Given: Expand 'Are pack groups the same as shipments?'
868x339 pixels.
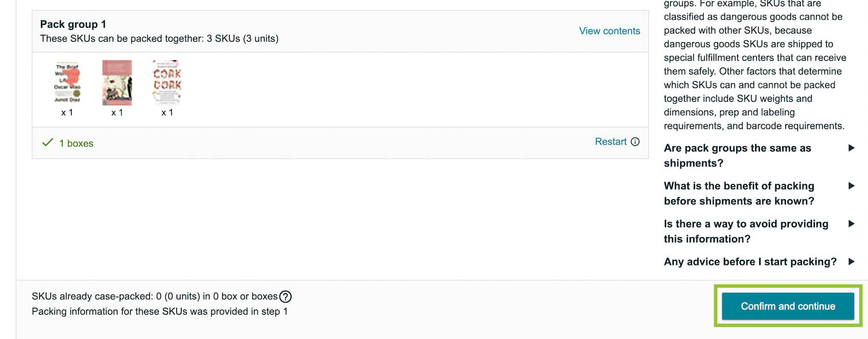Looking at the screenshot, I should [851, 148].
